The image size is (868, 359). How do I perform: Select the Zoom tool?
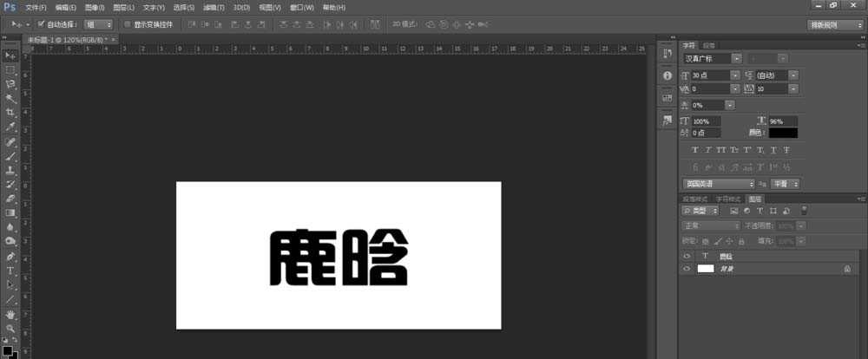point(11,329)
